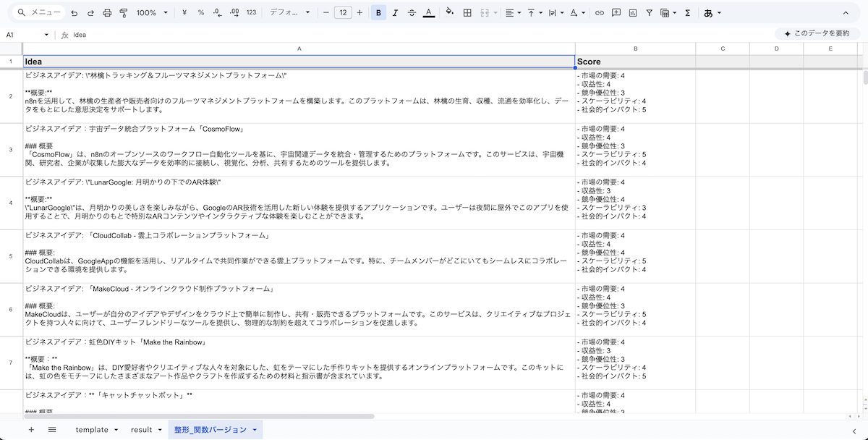Image resolution: width=868 pixels, height=440 pixels.
Task: Click the insert comment icon
Action: coord(616,12)
